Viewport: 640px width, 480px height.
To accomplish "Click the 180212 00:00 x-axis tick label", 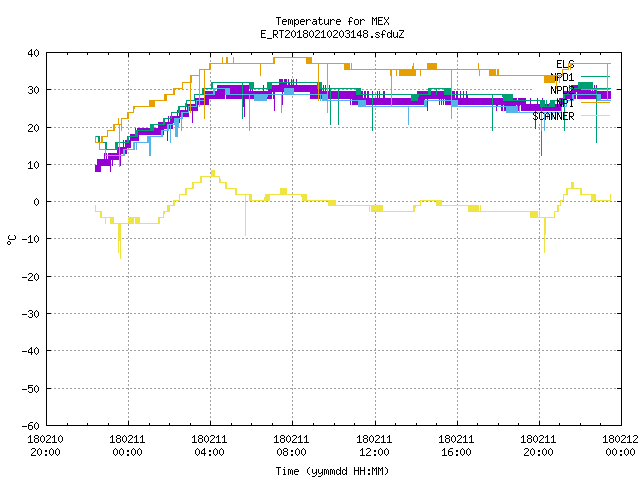I will [620, 446].
